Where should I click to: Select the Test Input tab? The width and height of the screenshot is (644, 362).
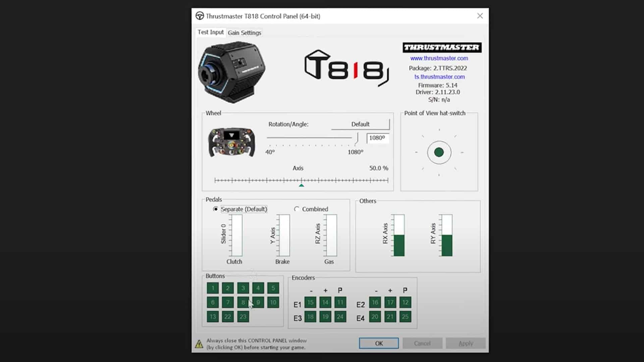[x=211, y=32]
